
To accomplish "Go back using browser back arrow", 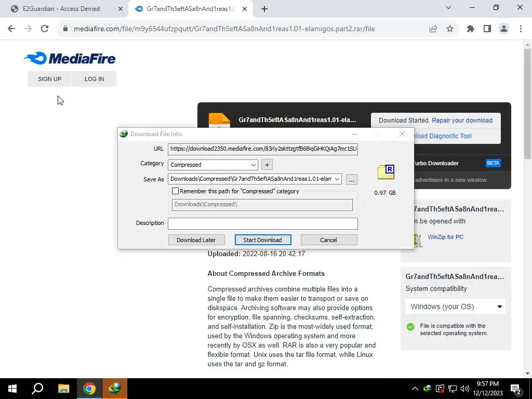I will 11,29.
